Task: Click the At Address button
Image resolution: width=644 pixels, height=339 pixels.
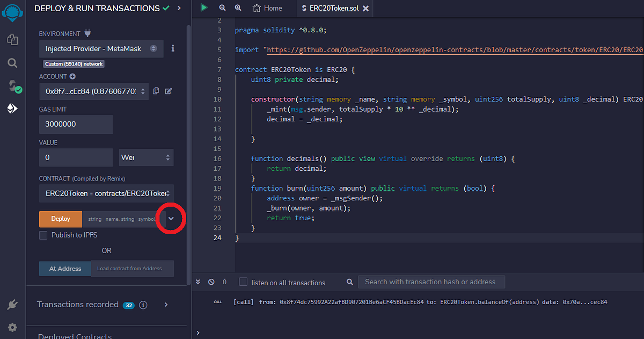Action: coord(65,269)
